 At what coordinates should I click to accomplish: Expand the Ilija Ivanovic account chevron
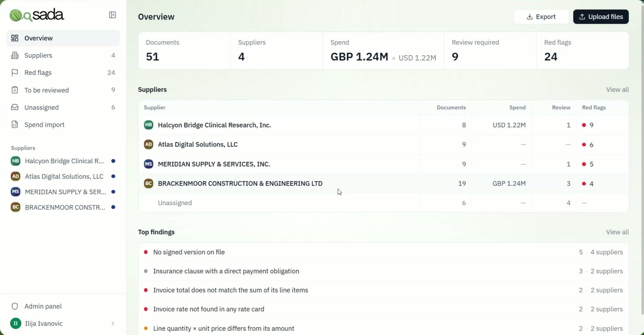coord(113,324)
